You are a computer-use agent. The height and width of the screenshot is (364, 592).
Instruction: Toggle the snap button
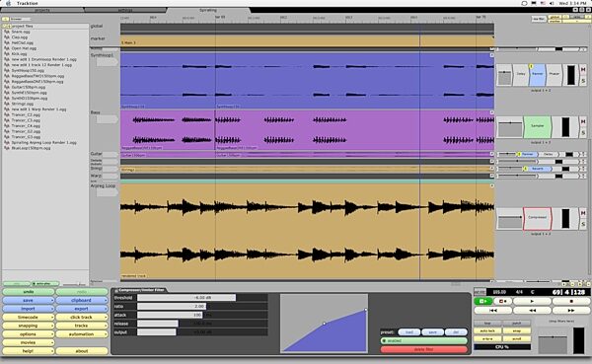click(517, 331)
